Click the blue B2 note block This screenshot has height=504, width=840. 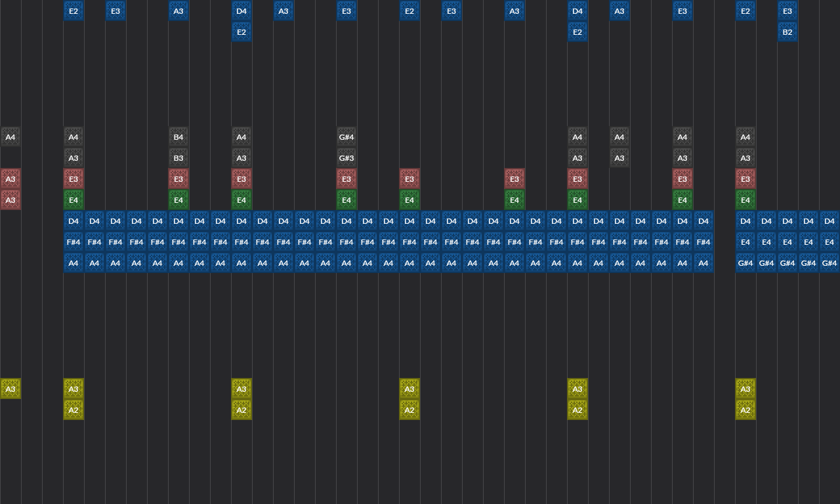click(x=787, y=32)
